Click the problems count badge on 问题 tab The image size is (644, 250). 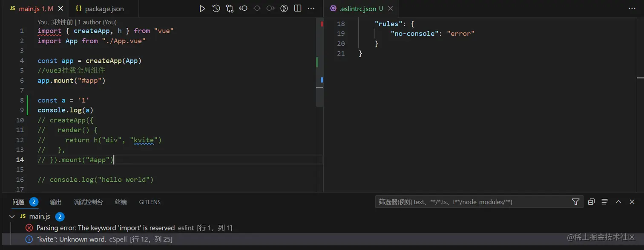34,202
